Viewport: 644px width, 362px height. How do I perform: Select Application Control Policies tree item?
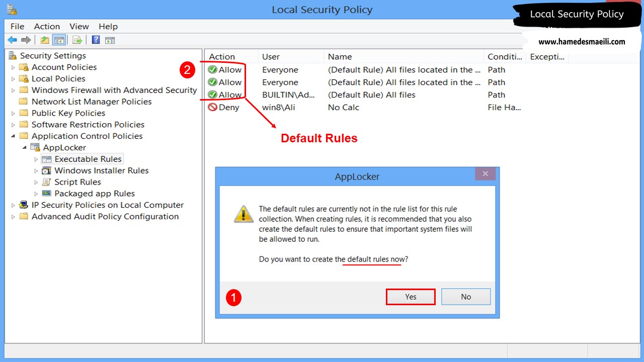87,136
